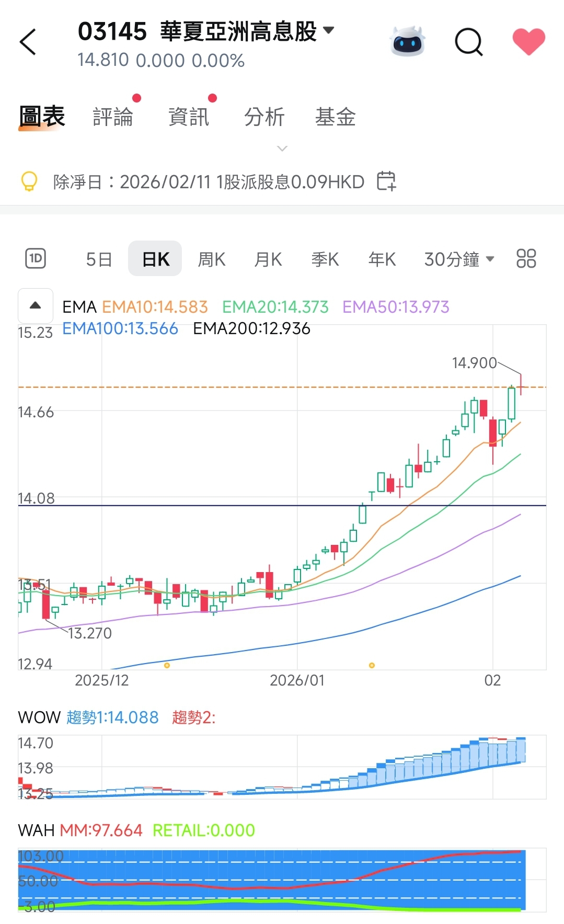Viewport: 564px width, 924px height.
Task: Select the 月K chart period
Action: click(268, 259)
